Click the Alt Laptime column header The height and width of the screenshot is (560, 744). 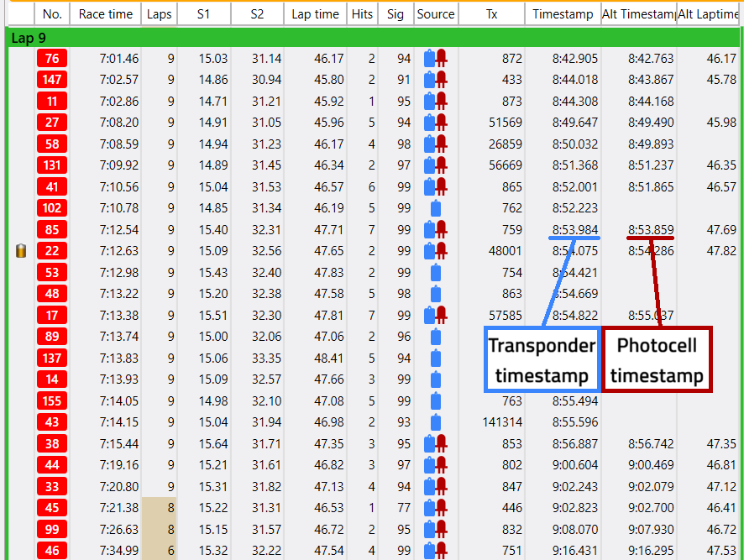[x=709, y=14]
